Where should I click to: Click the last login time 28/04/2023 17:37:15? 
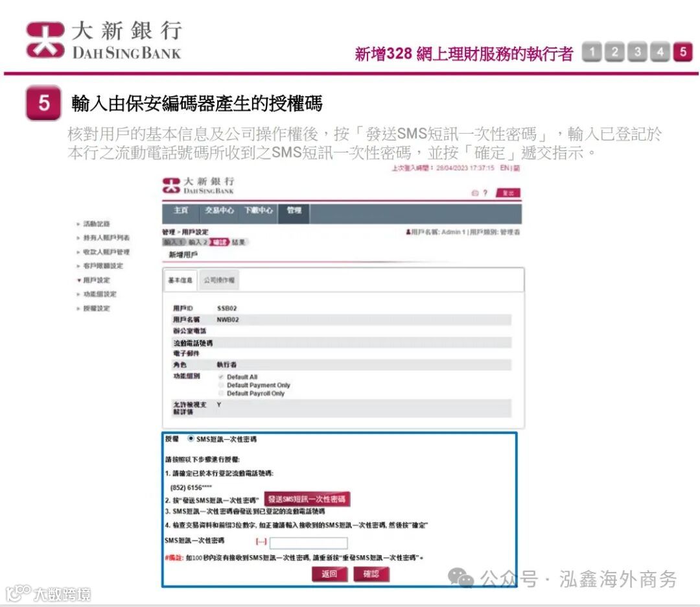pos(465,168)
